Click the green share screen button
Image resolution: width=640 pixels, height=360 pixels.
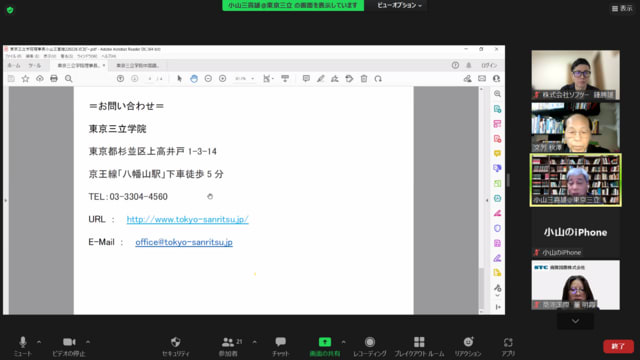pyautogui.click(x=325, y=346)
